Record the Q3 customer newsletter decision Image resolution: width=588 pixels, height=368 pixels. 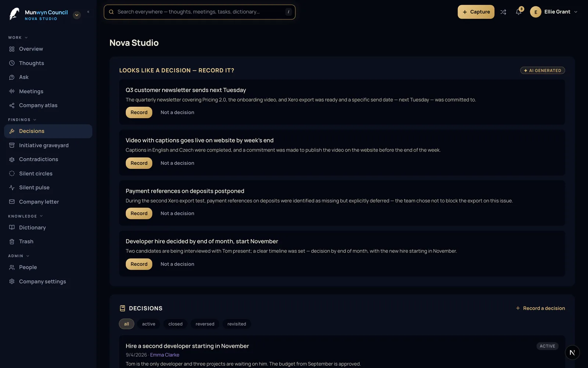[x=139, y=113]
